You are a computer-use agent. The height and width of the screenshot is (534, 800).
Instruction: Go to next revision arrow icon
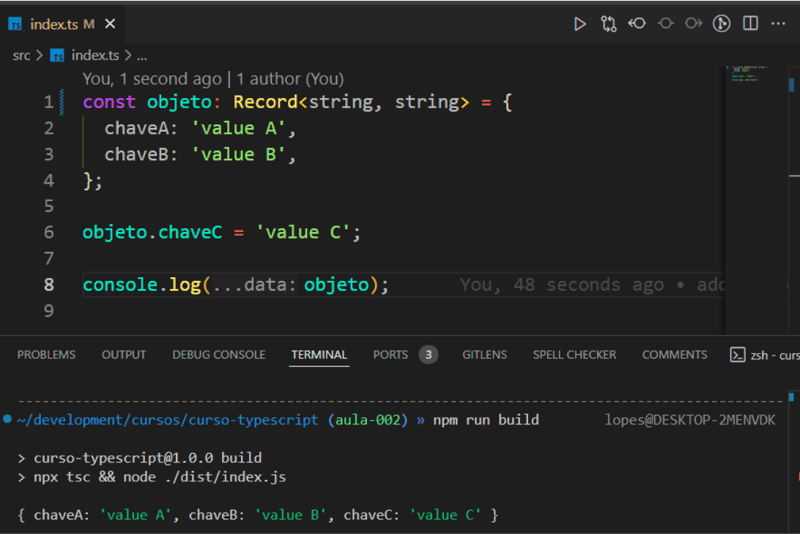pyautogui.click(x=693, y=23)
